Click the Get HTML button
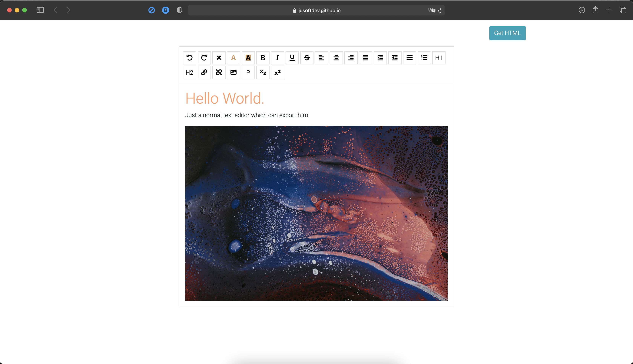The height and width of the screenshot is (364, 633). coord(507,33)
